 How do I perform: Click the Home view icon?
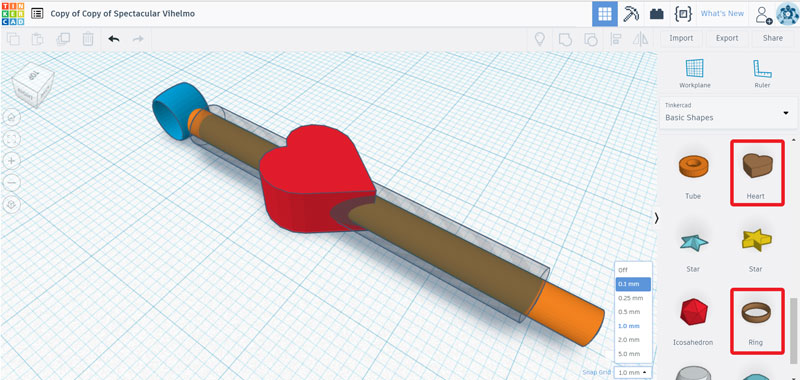click(x=12, y=117)
